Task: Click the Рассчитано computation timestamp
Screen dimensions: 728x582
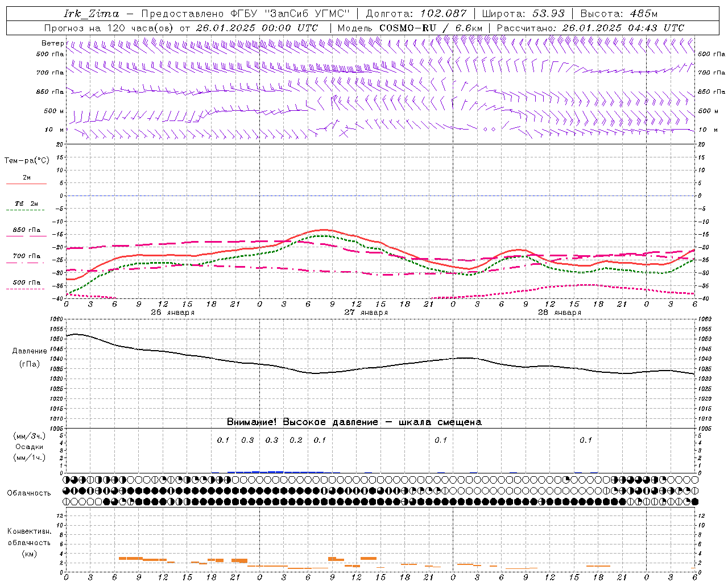Action: click(x=590, y=28)
